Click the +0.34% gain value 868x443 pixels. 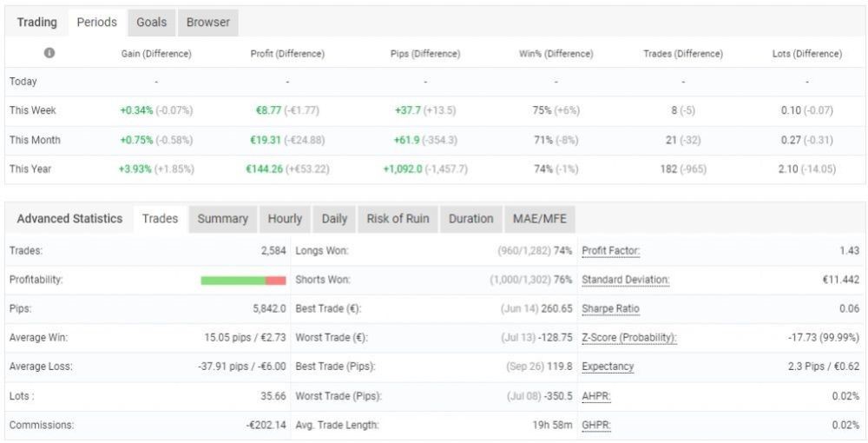(x=136, y=110)
